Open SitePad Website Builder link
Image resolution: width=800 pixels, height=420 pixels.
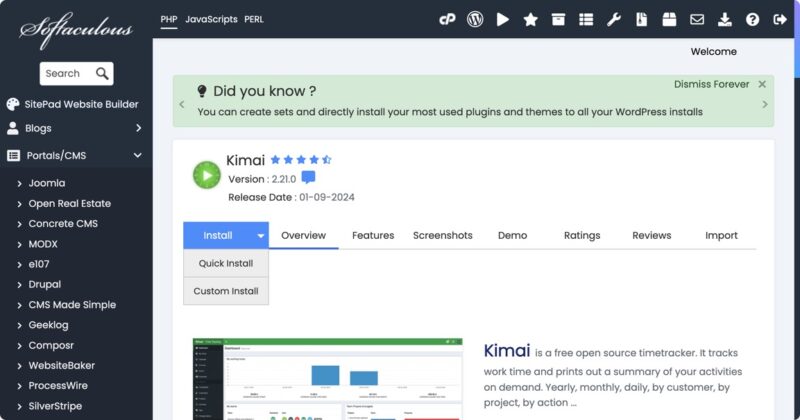click(82, 104)
